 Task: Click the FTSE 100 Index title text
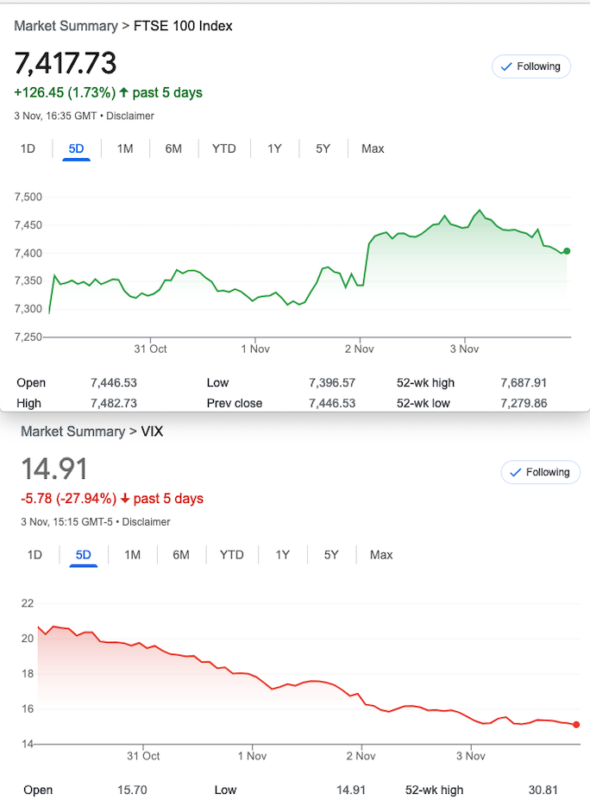coord(183,26)
